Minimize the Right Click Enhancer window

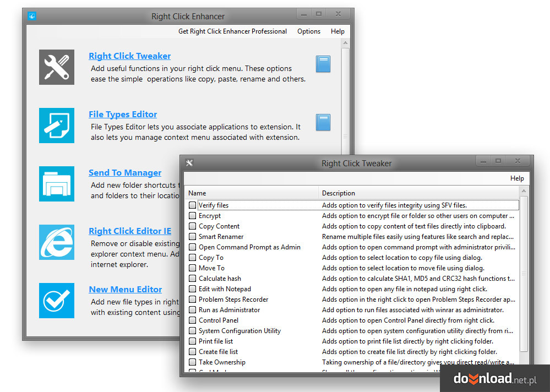[304, 14]
